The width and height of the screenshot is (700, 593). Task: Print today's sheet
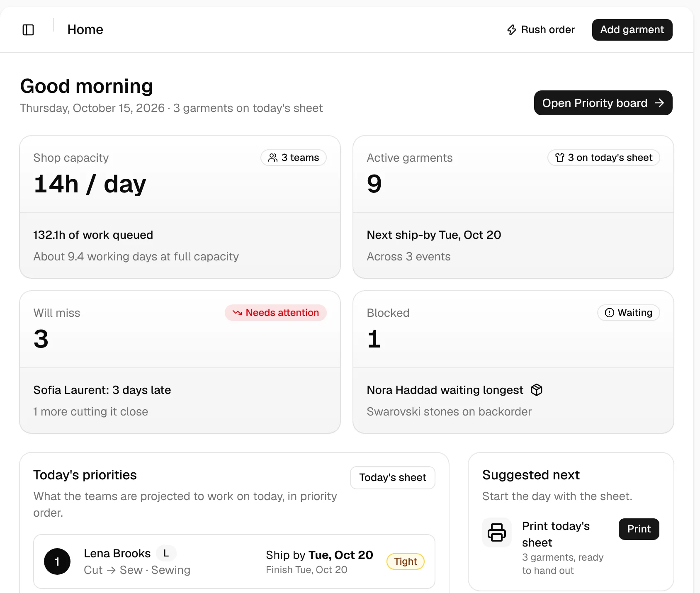[639, 529]
